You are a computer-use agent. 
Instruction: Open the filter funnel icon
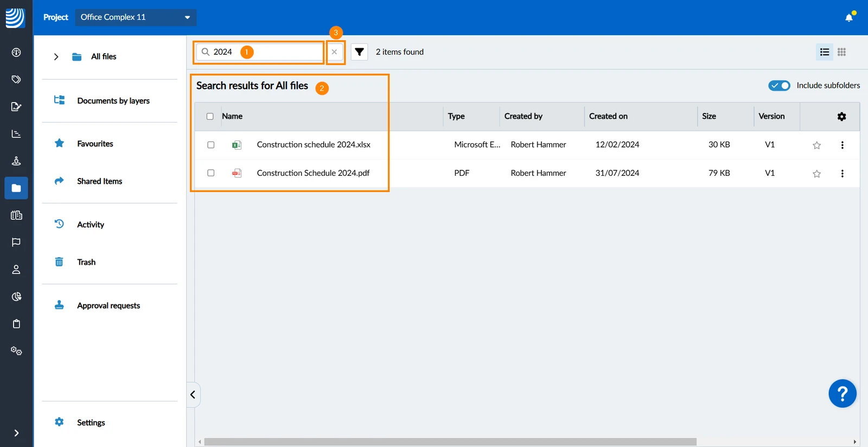coord(359,52)
